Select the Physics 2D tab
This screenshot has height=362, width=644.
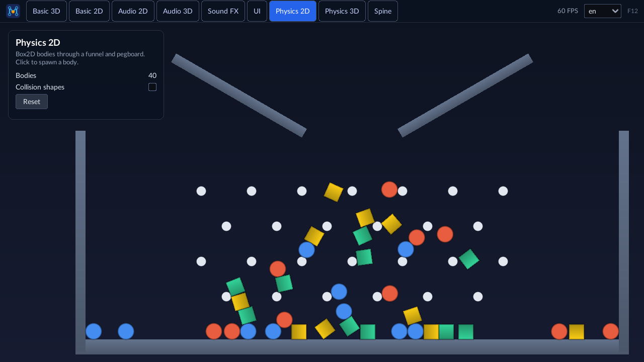click(293, 11)
